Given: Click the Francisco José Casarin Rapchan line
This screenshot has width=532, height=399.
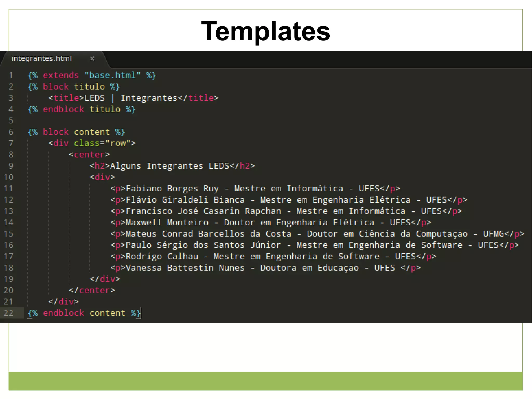Looking at the screenshot, I should point(286,211).
